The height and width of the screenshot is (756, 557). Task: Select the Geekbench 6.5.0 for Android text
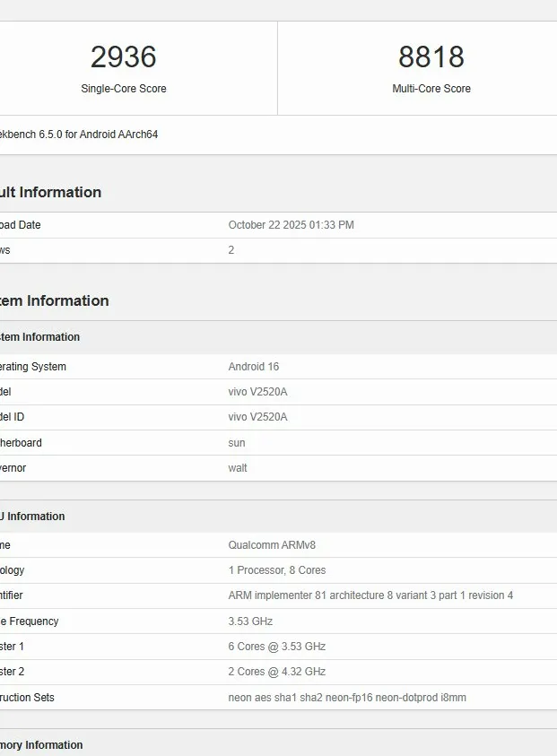pos(81,135)
